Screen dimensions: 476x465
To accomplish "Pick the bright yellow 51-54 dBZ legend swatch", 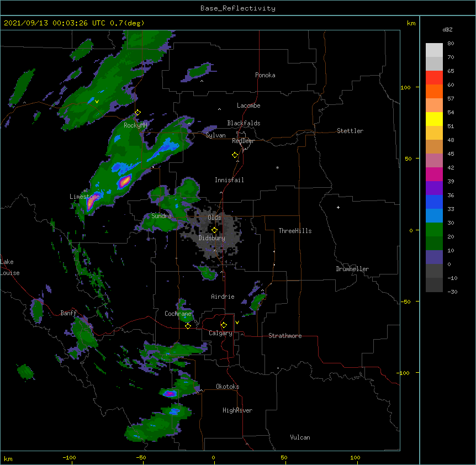I will pos(434,119).
